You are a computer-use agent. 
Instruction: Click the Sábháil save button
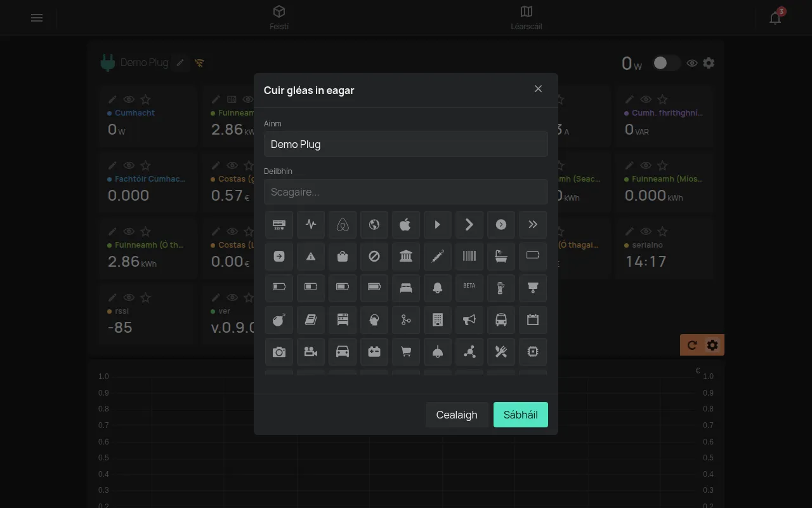(x=521, y=415)
